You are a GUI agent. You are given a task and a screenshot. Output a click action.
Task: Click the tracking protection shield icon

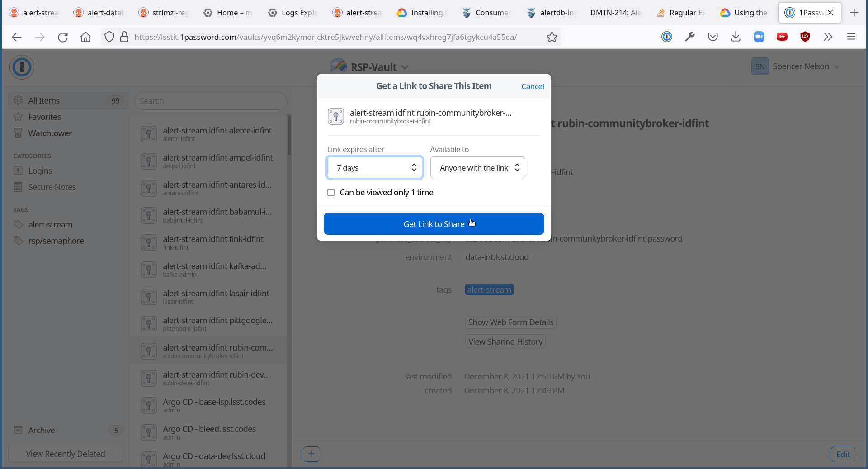(109, 37)
